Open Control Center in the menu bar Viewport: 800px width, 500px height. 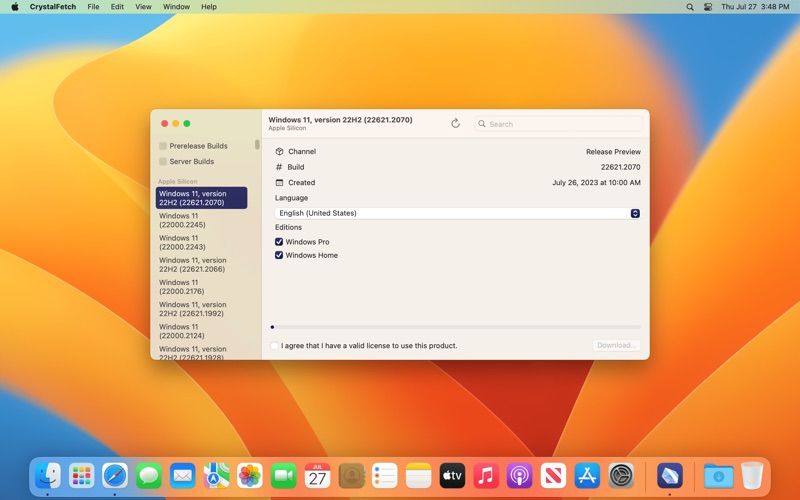coord(708,7)
